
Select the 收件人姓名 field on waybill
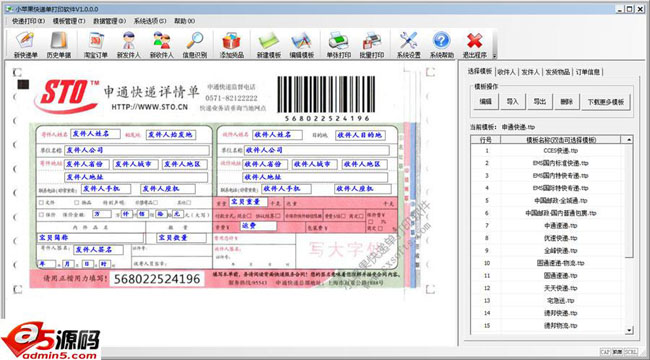277,134
